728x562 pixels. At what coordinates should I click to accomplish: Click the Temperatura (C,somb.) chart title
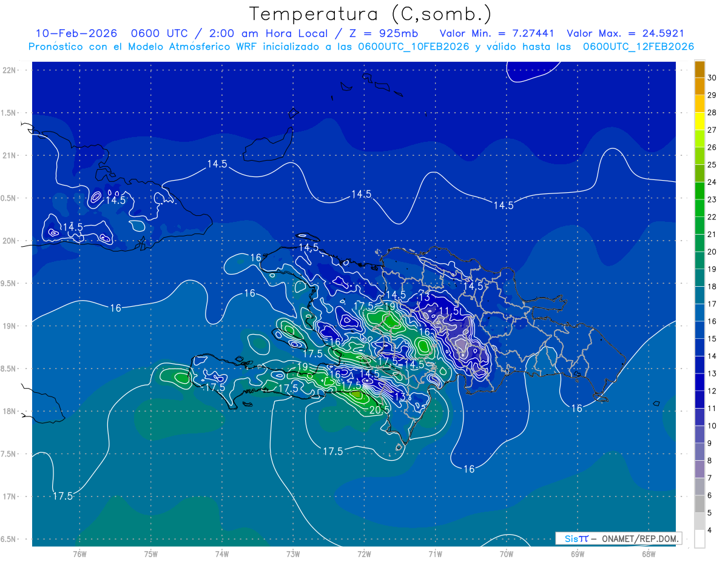370,13
